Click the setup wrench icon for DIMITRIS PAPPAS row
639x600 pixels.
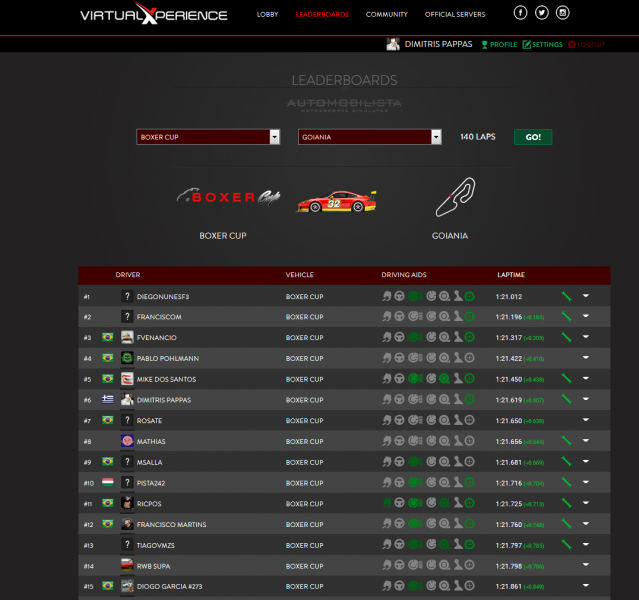click(566, 399)
